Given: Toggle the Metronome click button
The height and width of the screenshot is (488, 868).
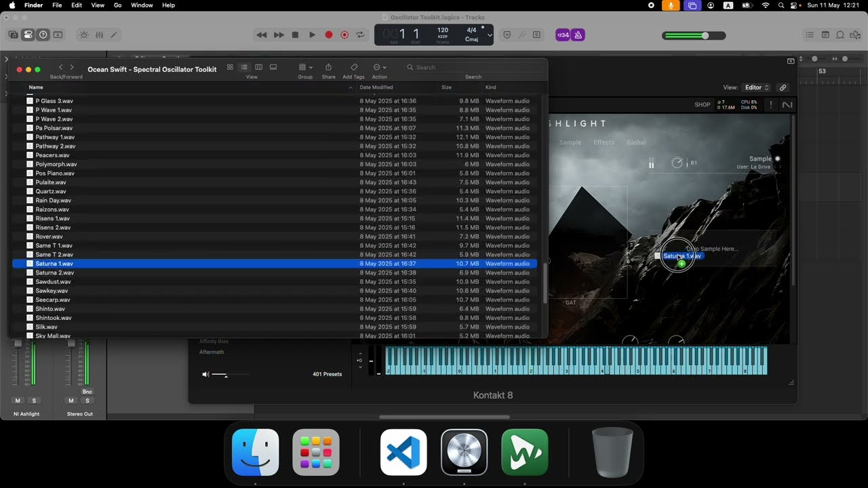Looking at the screenshot, I should point(578,35).
